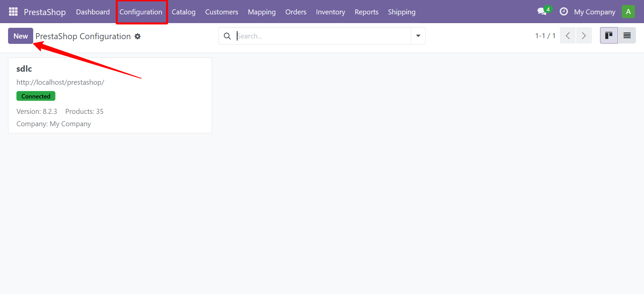
Task: Open the My Company switcher
Action: pyautogui.click(x=595, y=12)
